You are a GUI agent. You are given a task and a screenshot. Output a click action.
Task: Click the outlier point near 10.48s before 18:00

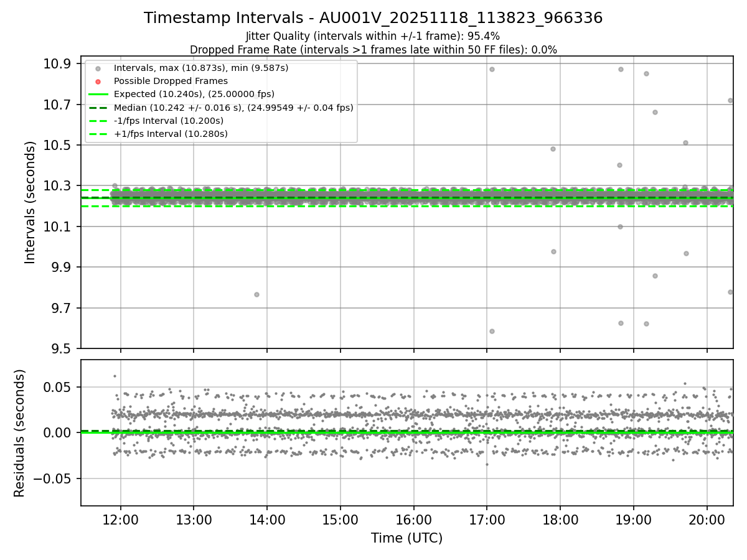coord(553,149)
